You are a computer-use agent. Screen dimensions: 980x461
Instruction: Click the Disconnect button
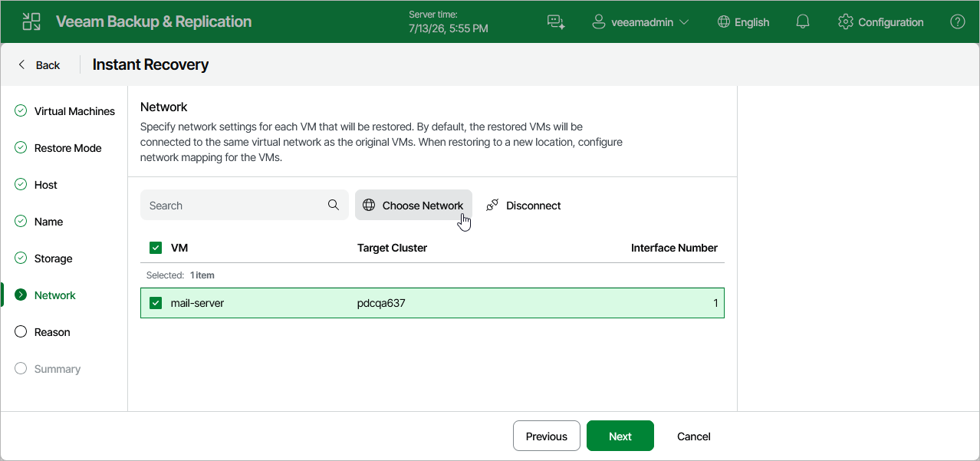coord(524,205)
